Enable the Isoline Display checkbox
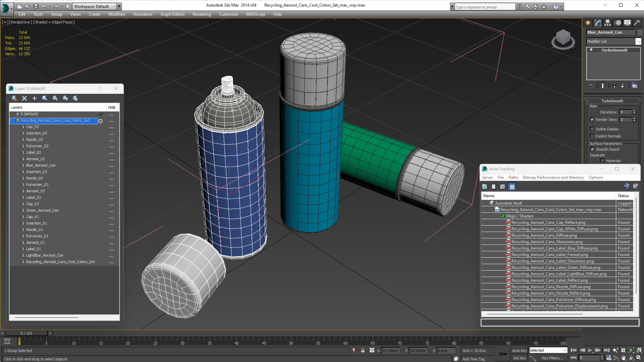The width and height of the screenshot is (644, 362). [592, 129]
